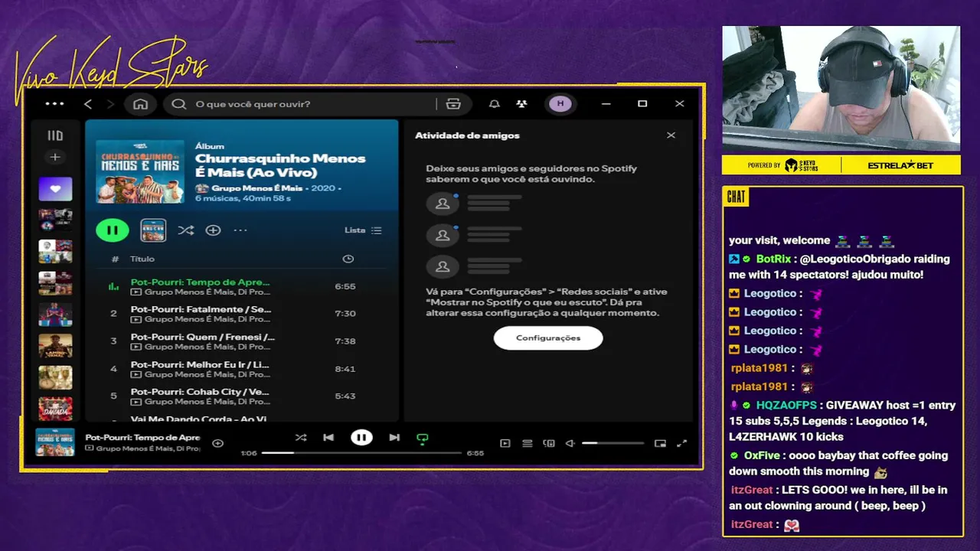Click the volume slider

(611, 443)
